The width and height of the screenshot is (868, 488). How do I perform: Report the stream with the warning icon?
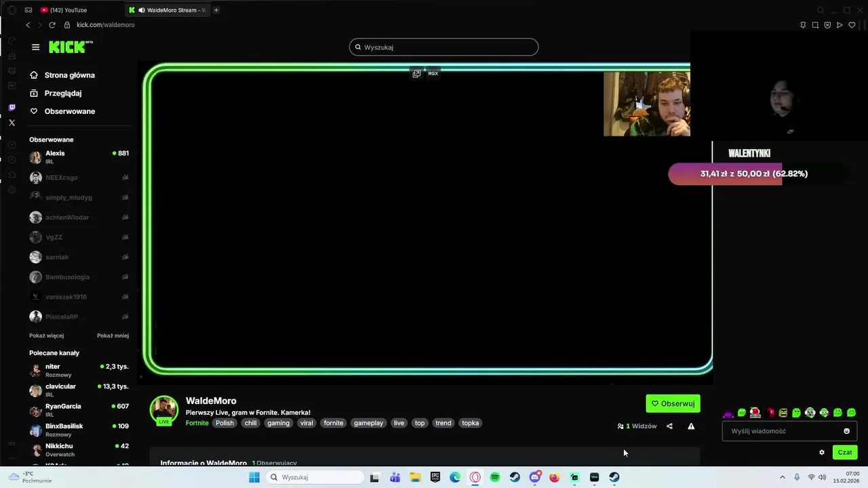[691, 426]
